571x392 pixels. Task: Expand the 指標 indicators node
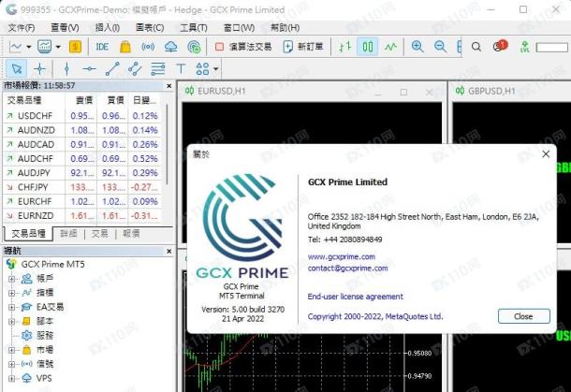11,293
